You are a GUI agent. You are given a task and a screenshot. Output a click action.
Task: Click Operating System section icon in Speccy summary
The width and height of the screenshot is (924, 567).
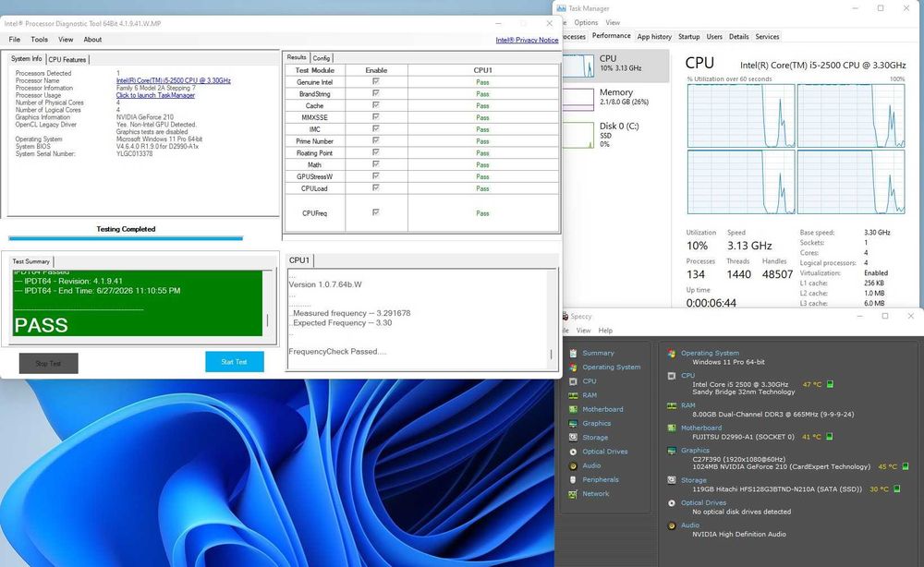tap(671, 354)
